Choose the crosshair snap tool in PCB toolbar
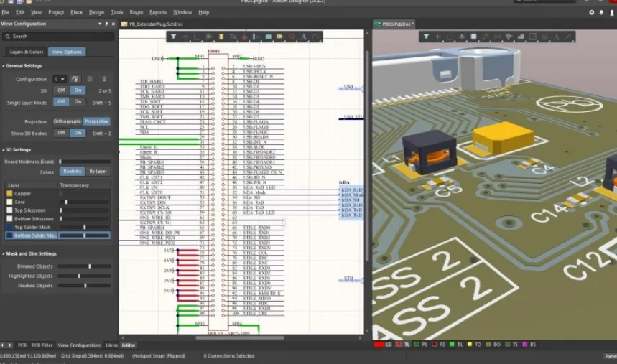The width and height of the screenshot is (617, 364). click(437, 37)
